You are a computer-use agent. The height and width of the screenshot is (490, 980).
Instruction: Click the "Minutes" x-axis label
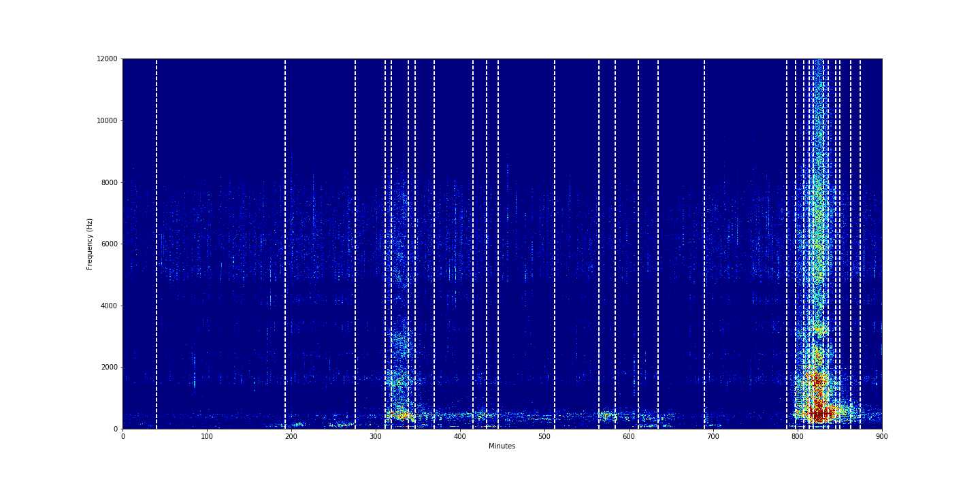click(502, 446)
